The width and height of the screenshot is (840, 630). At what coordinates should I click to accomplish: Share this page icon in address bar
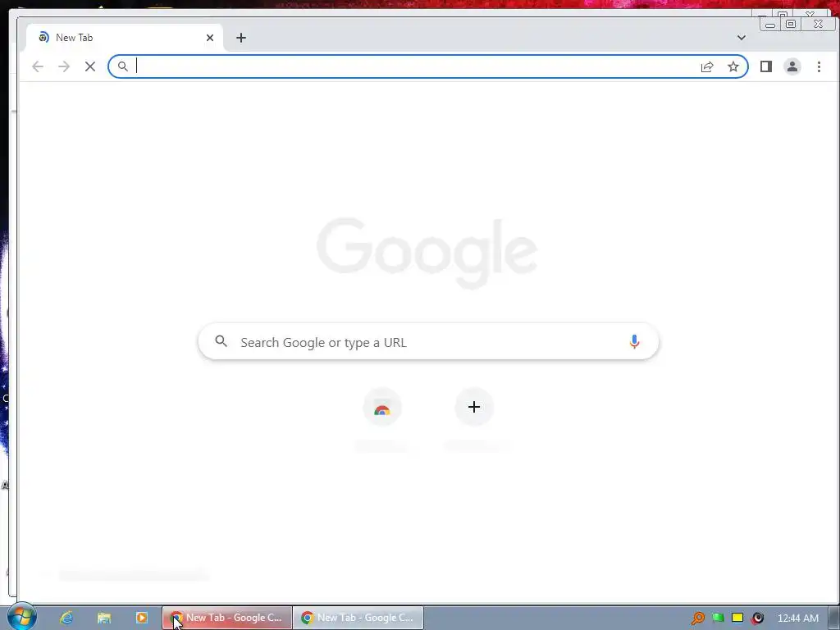(707, 66)
